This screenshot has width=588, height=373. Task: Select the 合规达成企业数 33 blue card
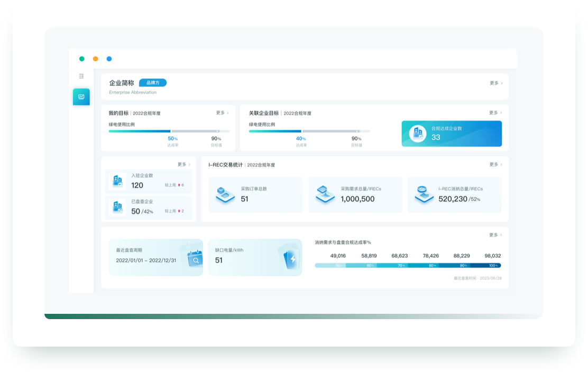[452, 133]
